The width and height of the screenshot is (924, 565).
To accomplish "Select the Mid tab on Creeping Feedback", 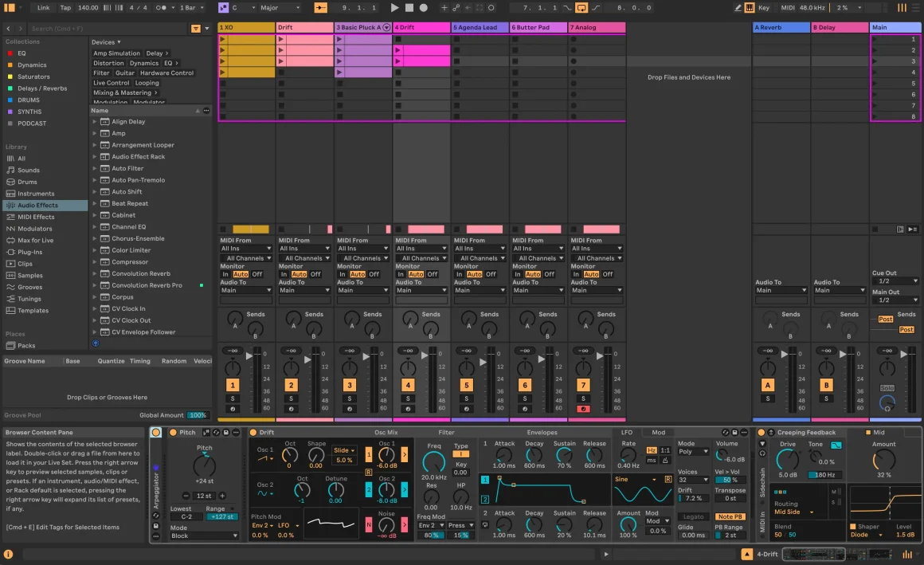I will tap(880, 433).
